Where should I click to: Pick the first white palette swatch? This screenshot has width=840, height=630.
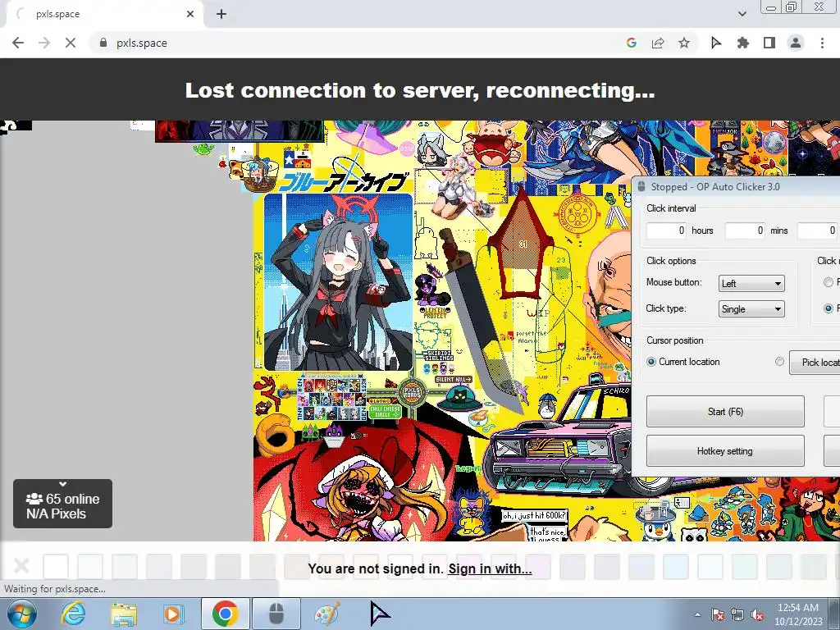tap(56, 567)
